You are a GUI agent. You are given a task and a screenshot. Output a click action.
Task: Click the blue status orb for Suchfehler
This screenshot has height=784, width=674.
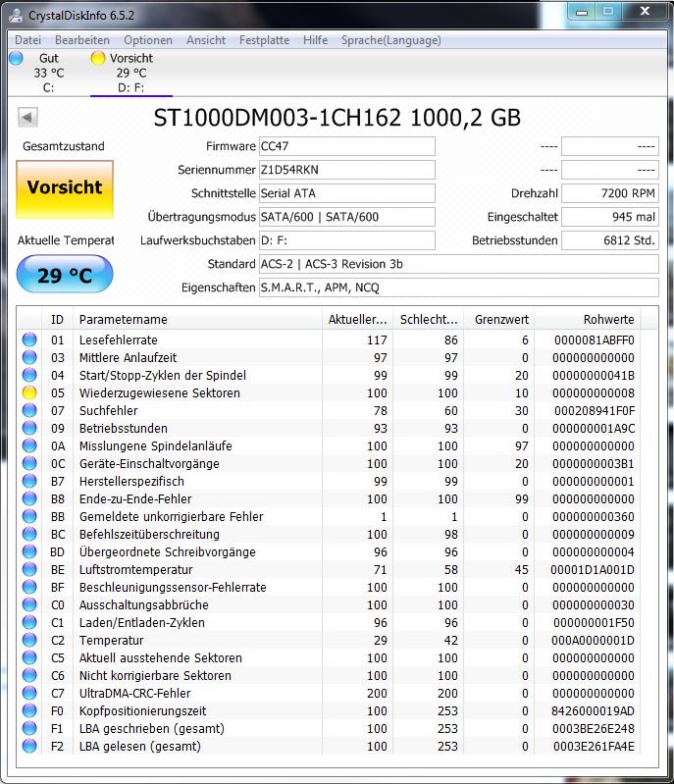(29, 410)
